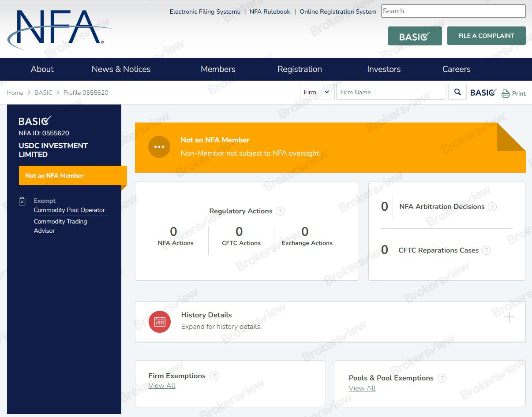Viewport: 532px width, 417px height.
Task: Click the Firm Exemptions help icon
Action: (214, 376)
